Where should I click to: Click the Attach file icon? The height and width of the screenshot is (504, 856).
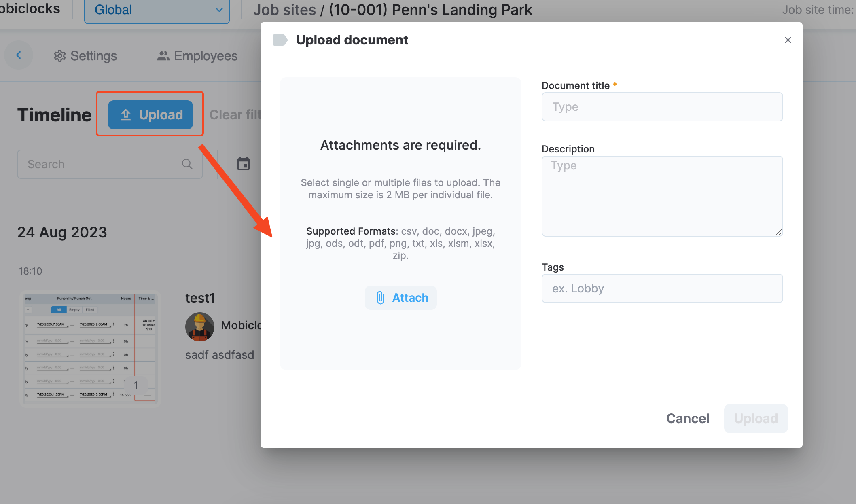point(380,298)
